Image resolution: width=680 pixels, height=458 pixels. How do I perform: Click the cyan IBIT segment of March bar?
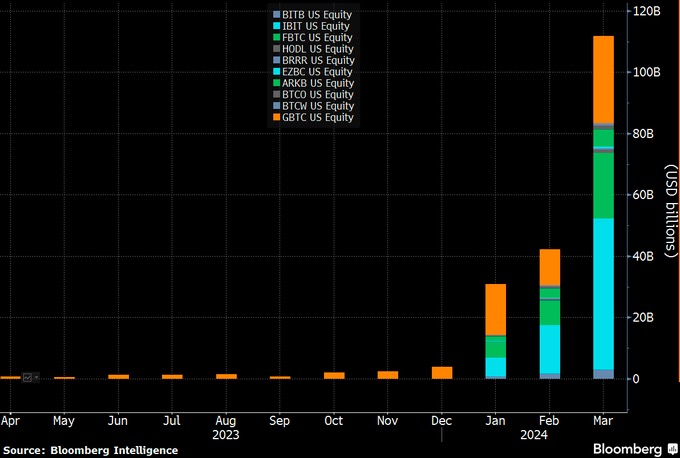[x=603, y=294]
